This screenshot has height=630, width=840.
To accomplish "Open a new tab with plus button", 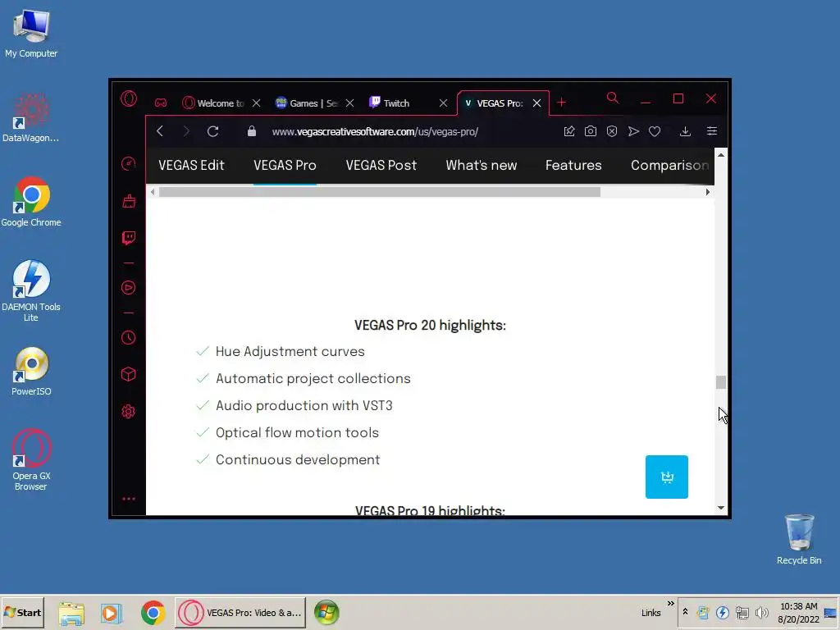I will 561,103.
